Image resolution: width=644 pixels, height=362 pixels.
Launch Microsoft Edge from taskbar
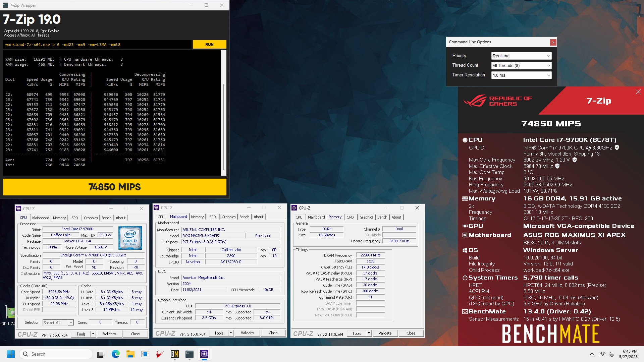115,354
